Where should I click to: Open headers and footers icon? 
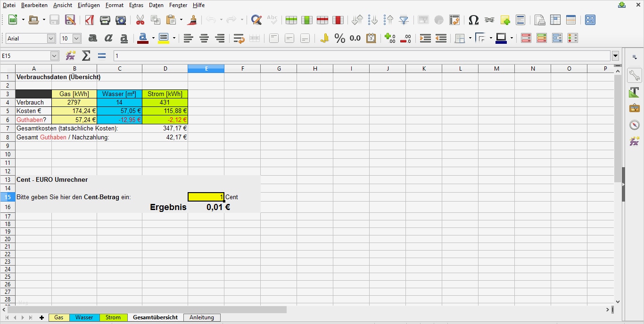[520, 20]
